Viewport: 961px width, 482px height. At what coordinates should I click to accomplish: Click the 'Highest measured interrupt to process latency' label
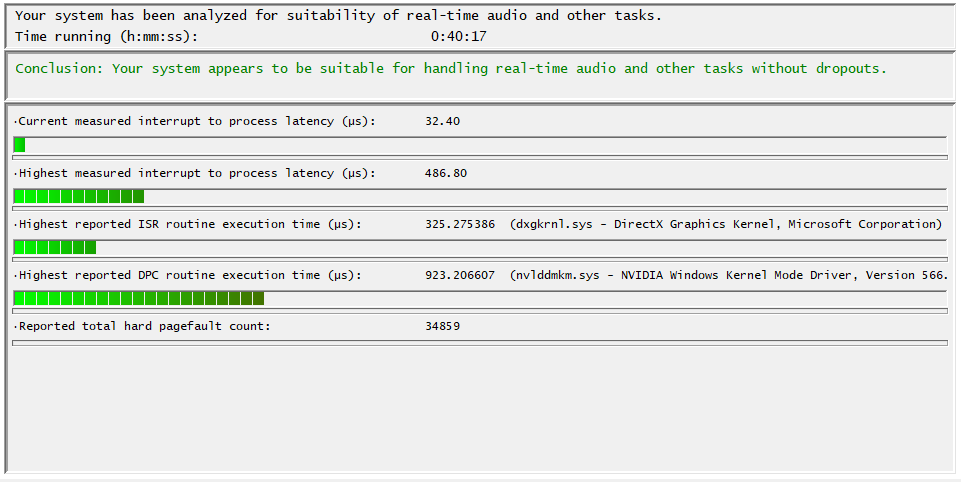196,173
